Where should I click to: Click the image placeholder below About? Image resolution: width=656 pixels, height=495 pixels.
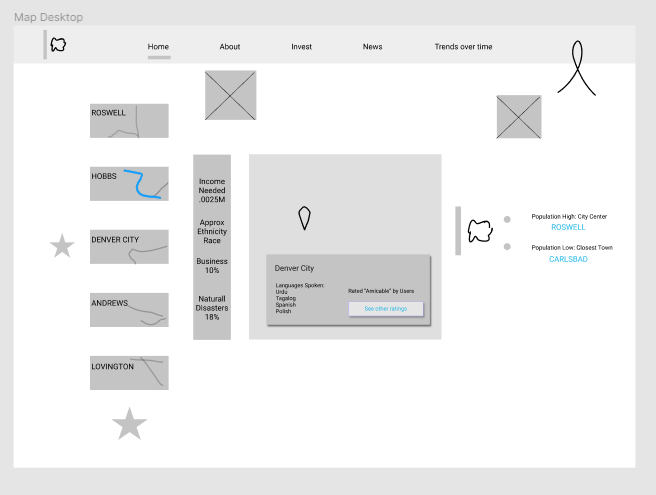click(231, 95)
